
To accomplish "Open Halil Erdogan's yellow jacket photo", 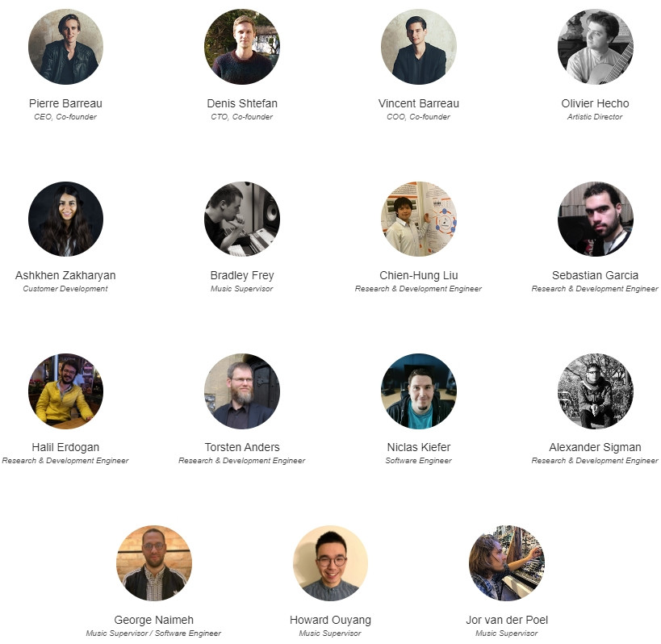I will (x=65, y=391).
